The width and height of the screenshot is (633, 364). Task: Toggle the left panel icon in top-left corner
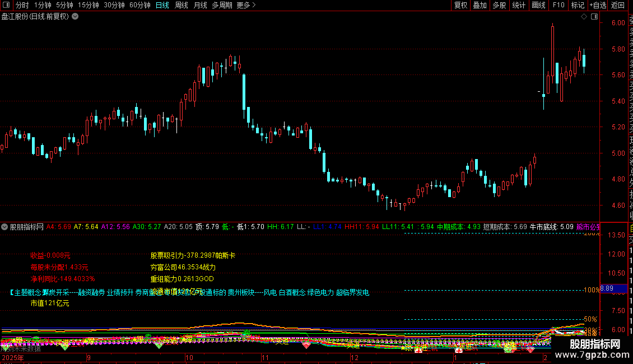coord(6,5)
